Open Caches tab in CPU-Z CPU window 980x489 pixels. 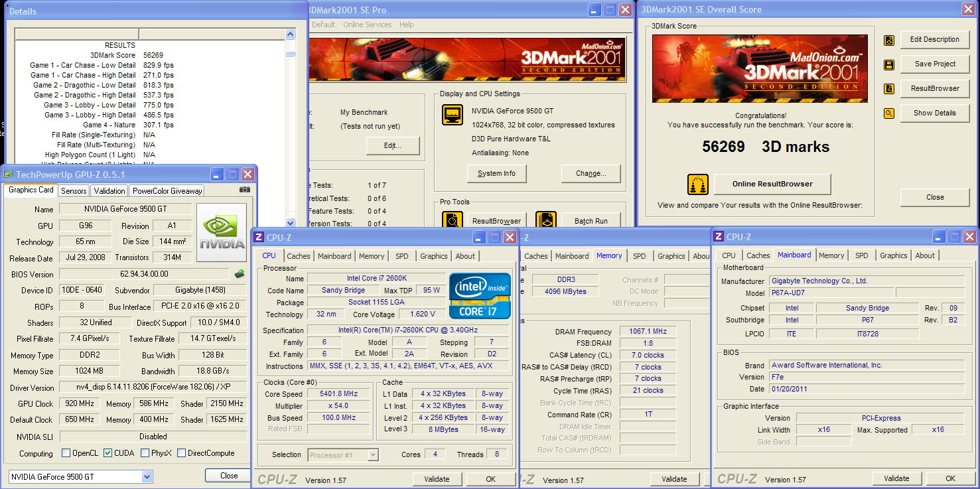[299, 256]
